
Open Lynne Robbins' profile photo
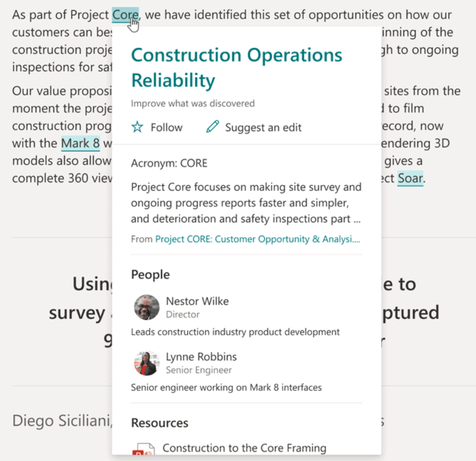[x=147, y=363]
